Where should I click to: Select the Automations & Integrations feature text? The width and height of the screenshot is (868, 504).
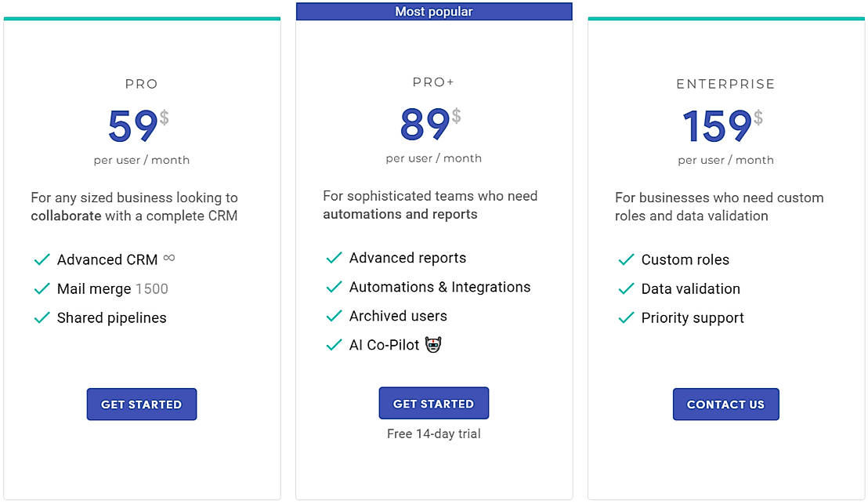tap(439, 287)
